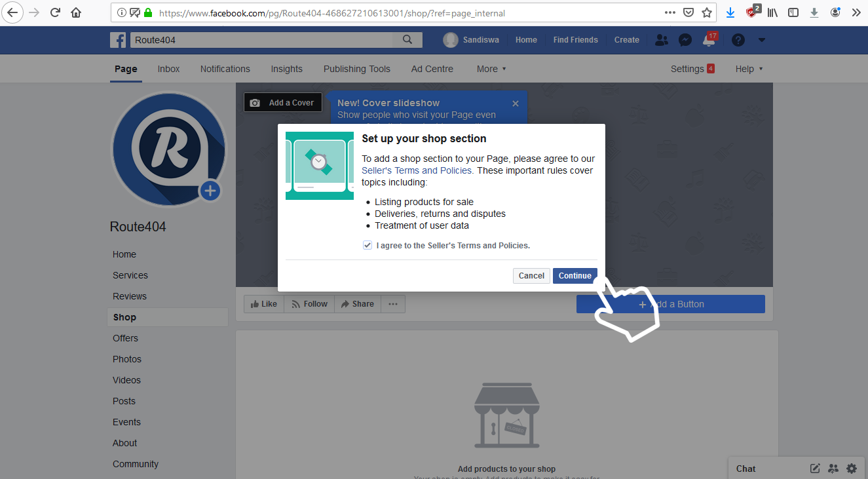Click the new message compose icon in Chat
This screenshot has height=479, width=868.
pos(815,469)
